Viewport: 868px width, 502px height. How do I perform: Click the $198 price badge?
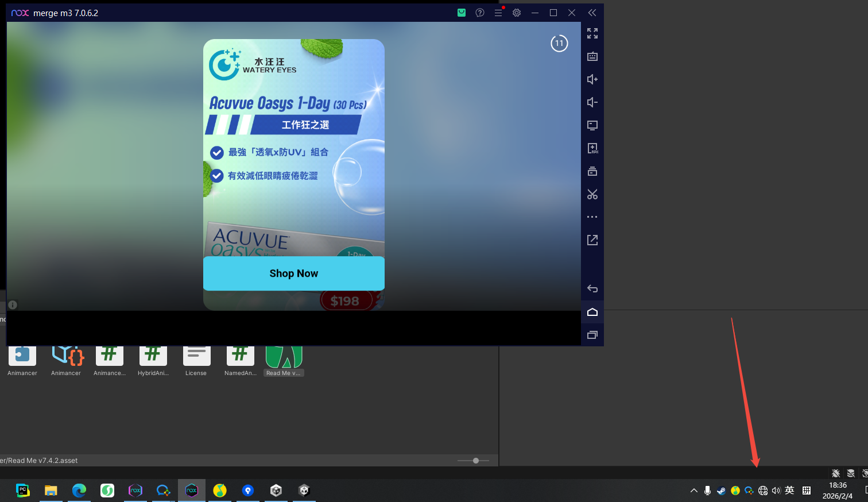coord(347,300)
